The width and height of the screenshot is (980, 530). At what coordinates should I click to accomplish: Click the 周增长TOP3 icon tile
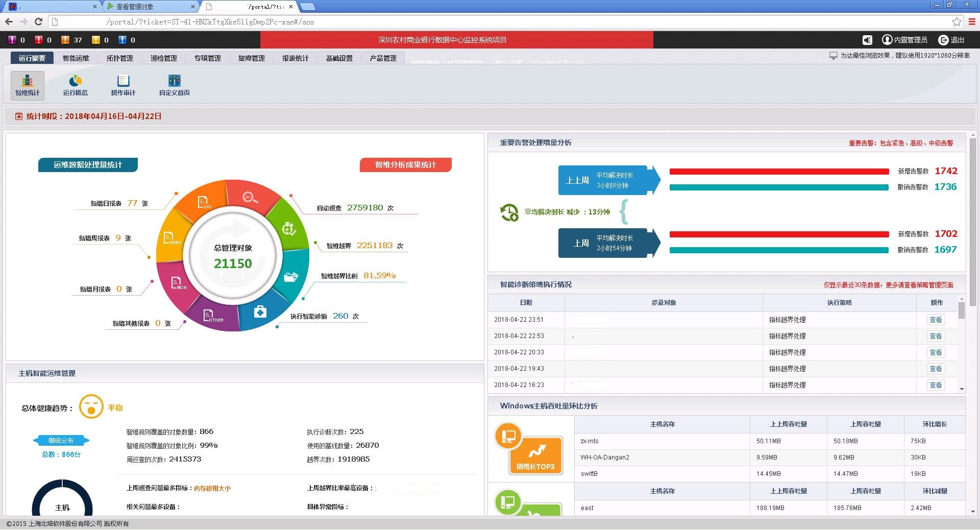535,455
